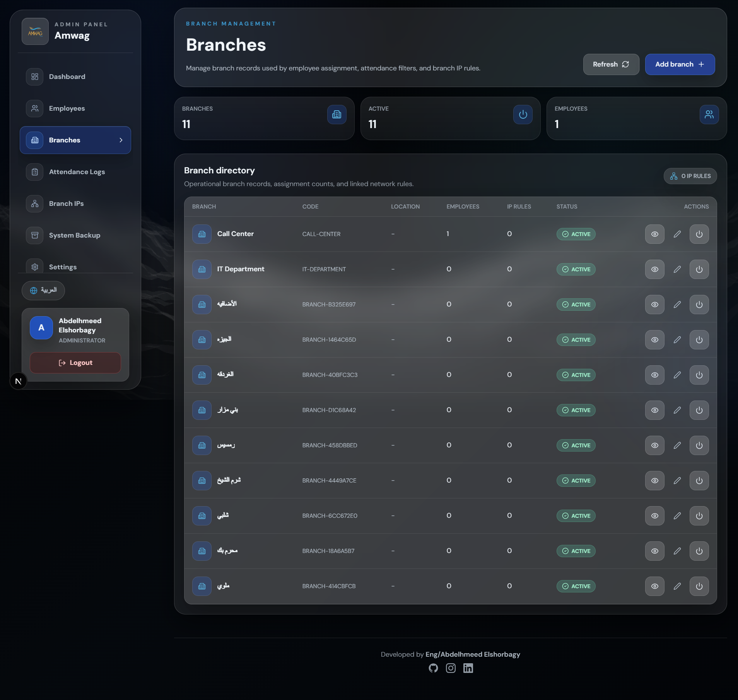
Task: View details of BRANCH-6CC672E0
Action: point(655,516)
